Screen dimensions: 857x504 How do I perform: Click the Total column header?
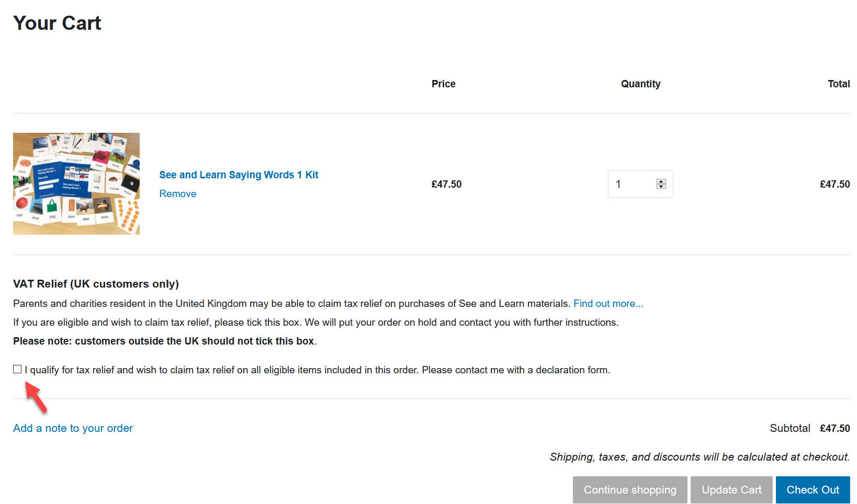838,84
